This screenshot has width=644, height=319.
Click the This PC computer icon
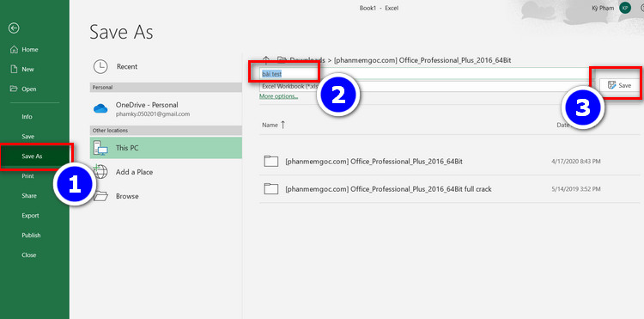pos(100,148)
